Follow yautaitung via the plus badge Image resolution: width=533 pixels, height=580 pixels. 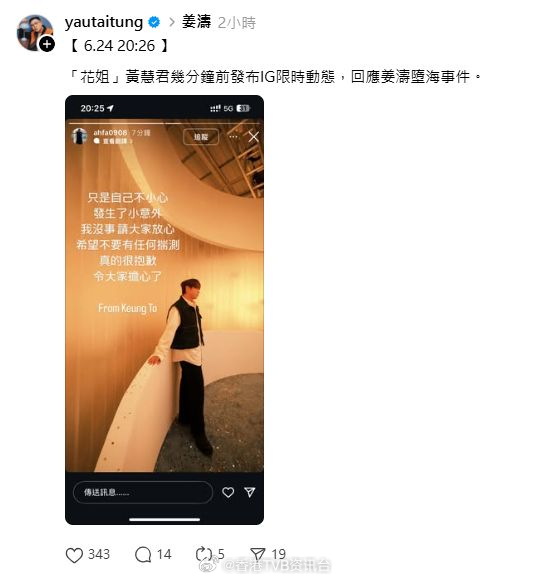point(47,44)
